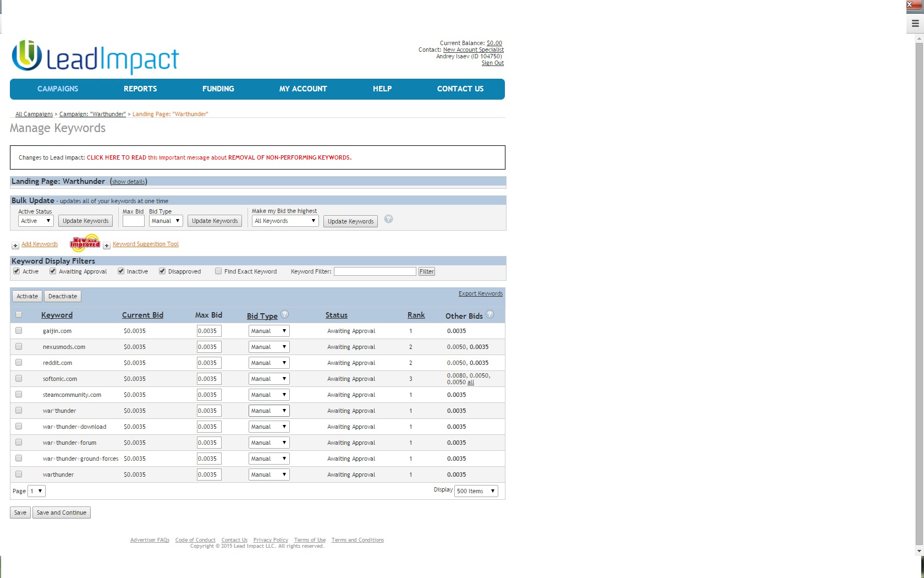Click the Export Keywords link
Screen dimensions: 924x578
(x=481, y=293)
